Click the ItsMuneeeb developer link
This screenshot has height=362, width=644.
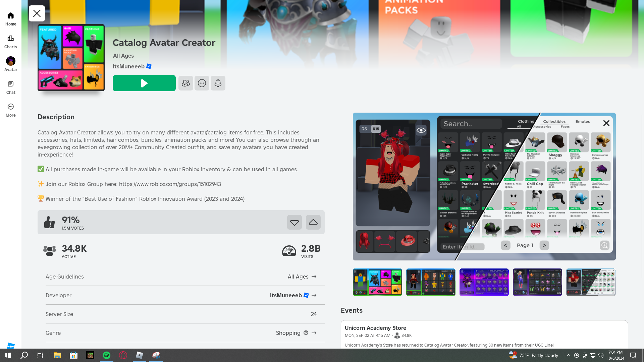point(286,295)
